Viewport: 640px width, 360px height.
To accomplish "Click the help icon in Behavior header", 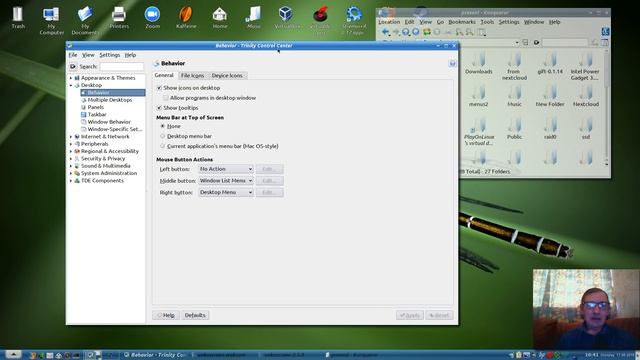I will (x=452, y=63).
